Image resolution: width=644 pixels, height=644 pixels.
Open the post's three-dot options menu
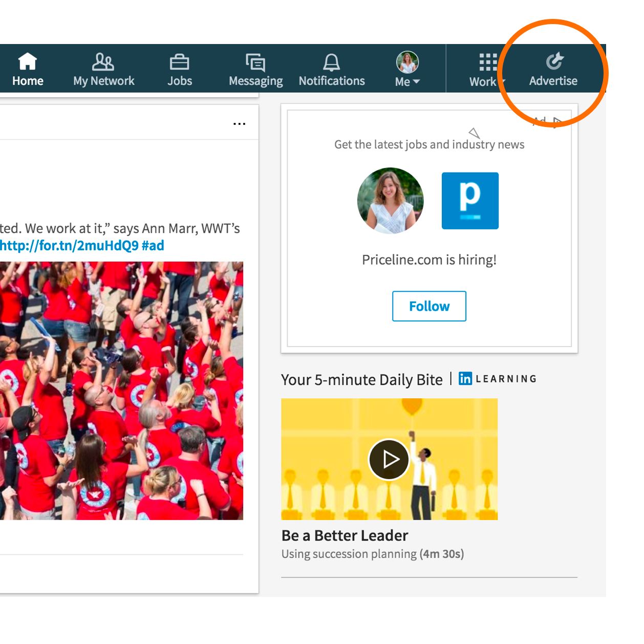tap(239, 124)
